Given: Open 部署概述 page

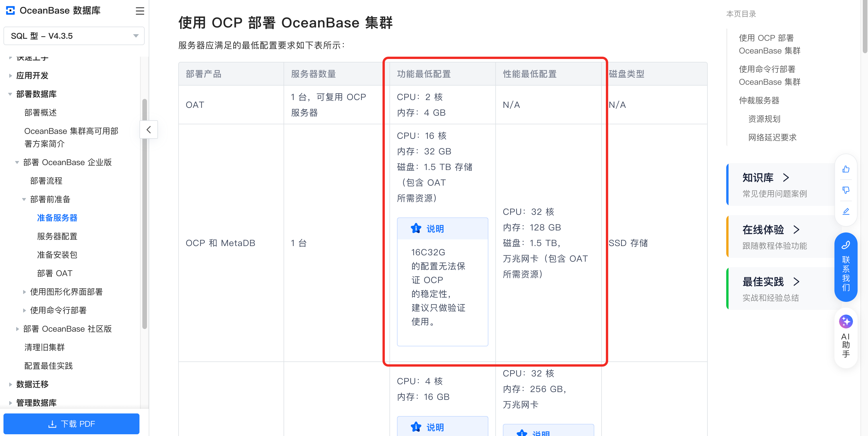Looking at the screenshot, I should pos(41,112).
